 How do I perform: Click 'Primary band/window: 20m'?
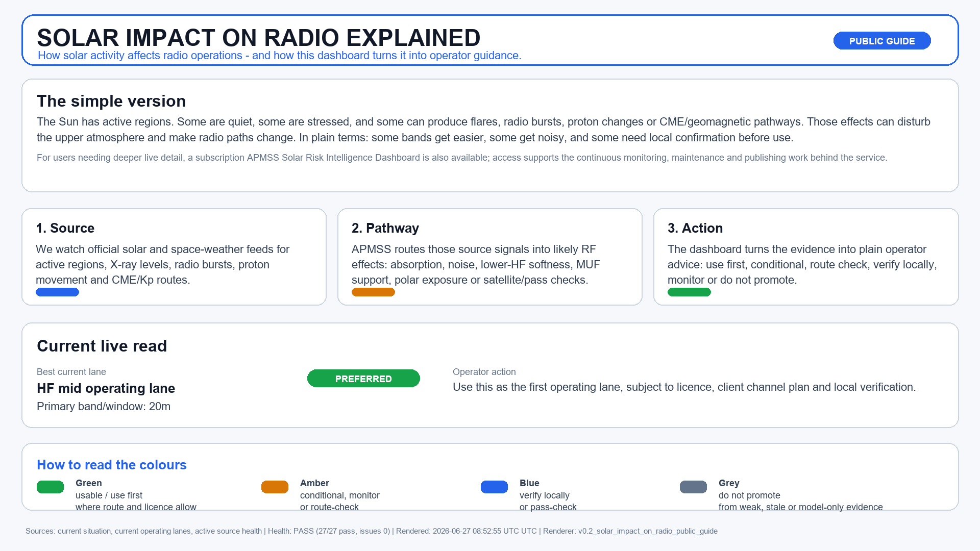pyautogui.click(x=104, y=407)
